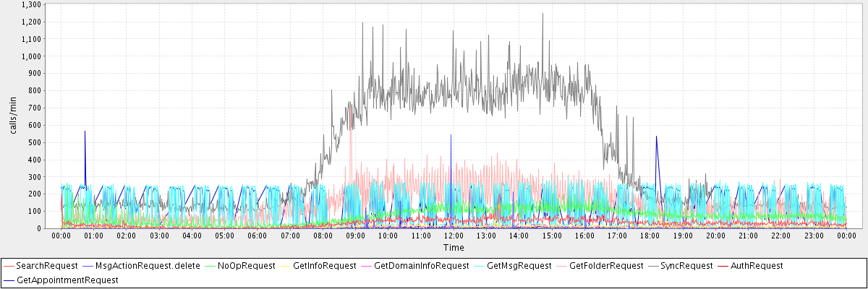Viewport: 868px width, 289px height.
Task: Click the SearchRequest legend entry
Action: coord(46,266)
